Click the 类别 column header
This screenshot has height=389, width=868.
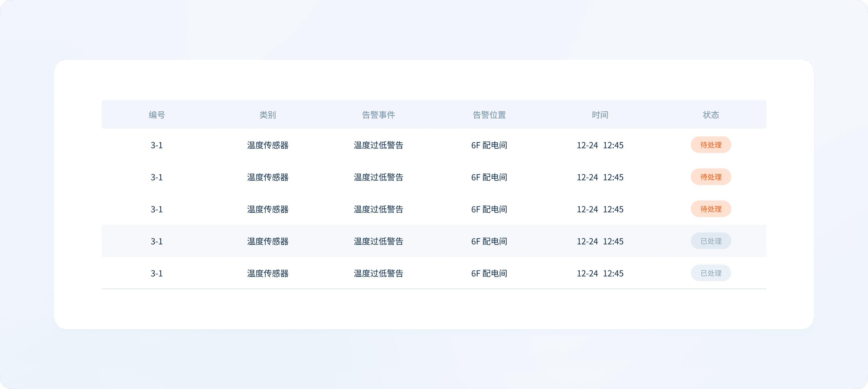[x=268, y=115]
